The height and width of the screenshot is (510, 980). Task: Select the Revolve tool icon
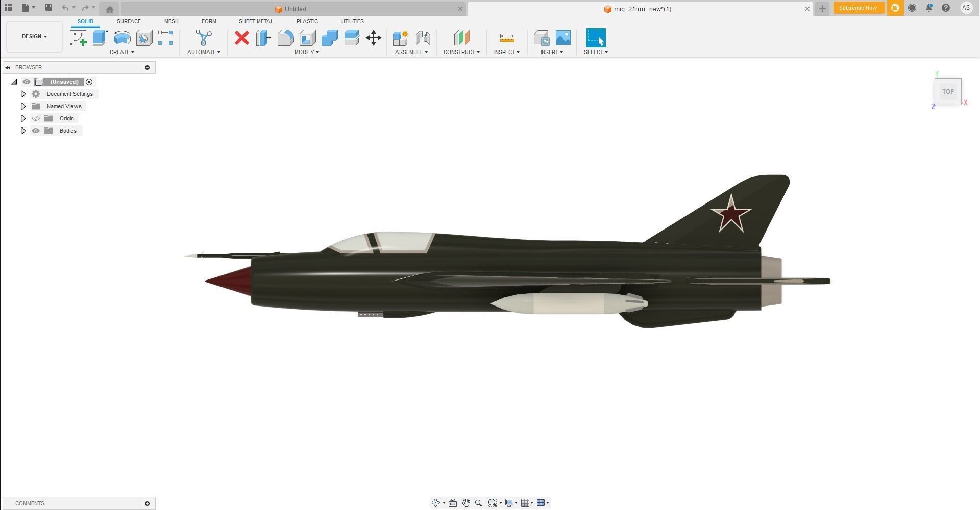[122, 38]
